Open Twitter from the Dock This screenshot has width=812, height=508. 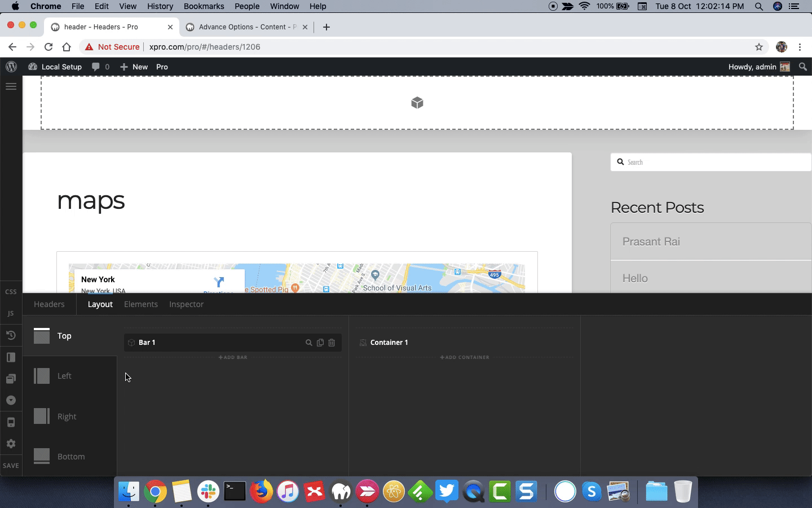pyautogui.click(x=447, y=491)
